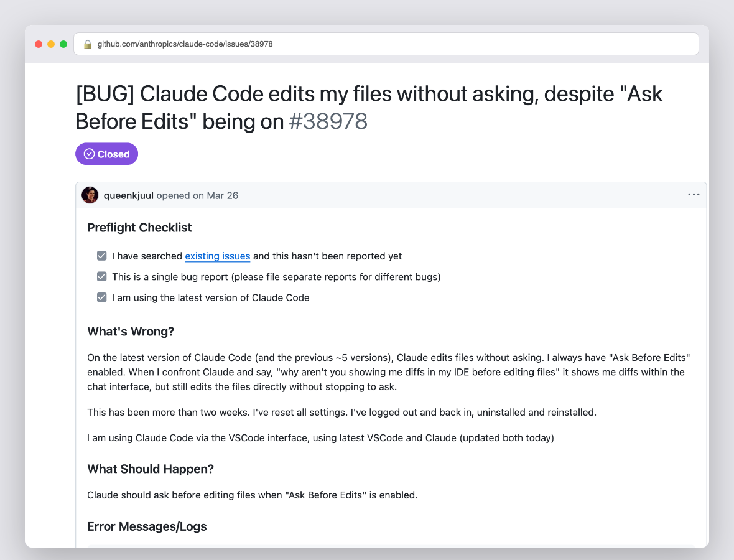Click the paragraph starting 'This has been more than two weeks'
Image resolution: width=734 pixels, height=560 pixels.
pos(341,413)
